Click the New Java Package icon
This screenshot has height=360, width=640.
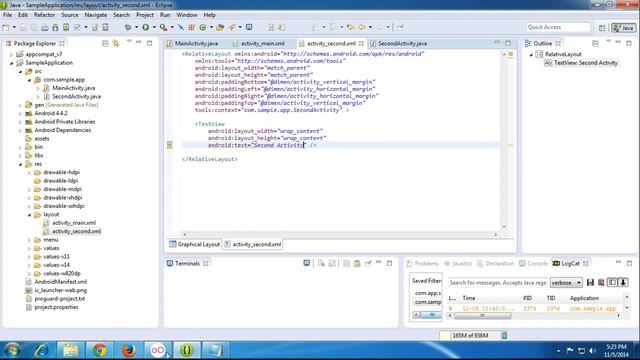coord(191,27)
